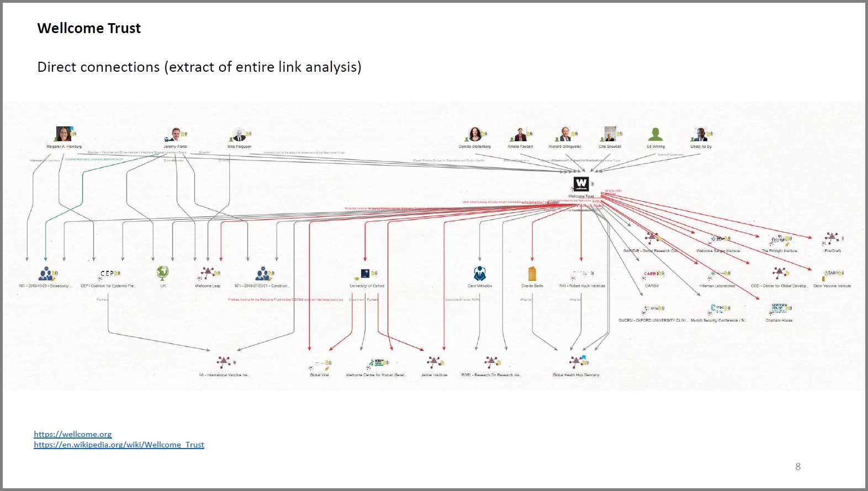Select the CARB-X logo node
868x491 pixels.
click(x=650, y=274)
